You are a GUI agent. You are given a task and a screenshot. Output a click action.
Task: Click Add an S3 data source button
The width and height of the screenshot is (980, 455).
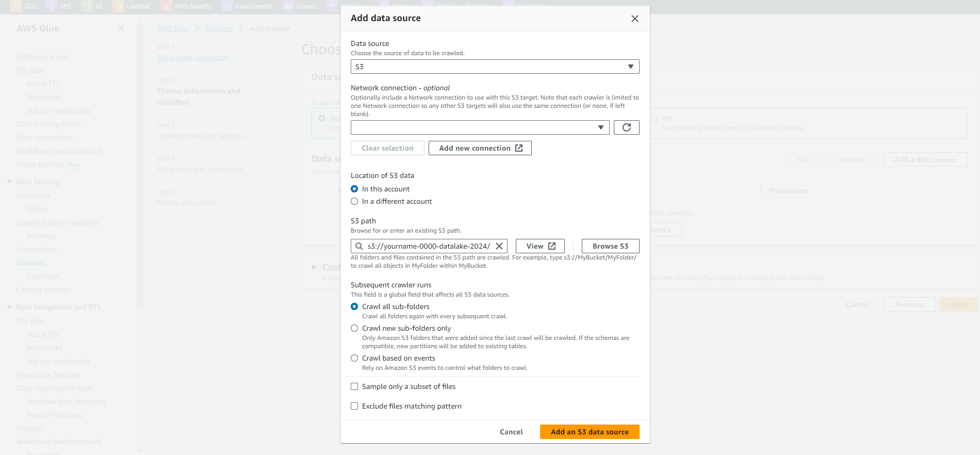coord(590,432)
